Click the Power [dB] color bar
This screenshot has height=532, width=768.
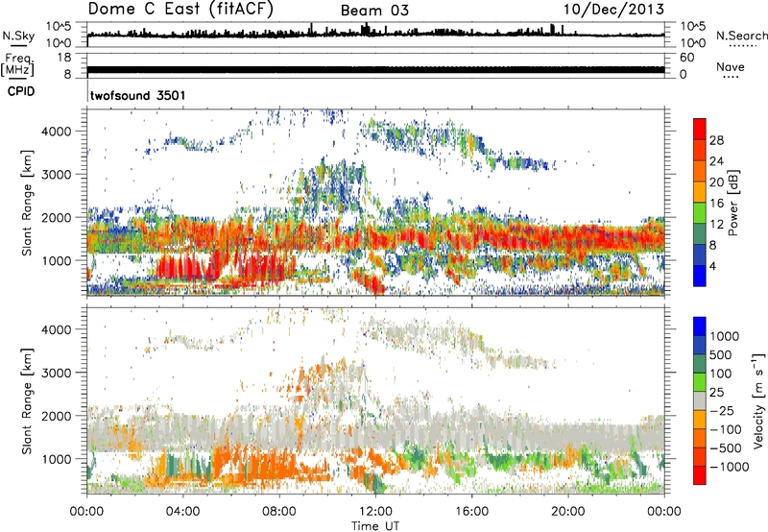pos(700,203)
